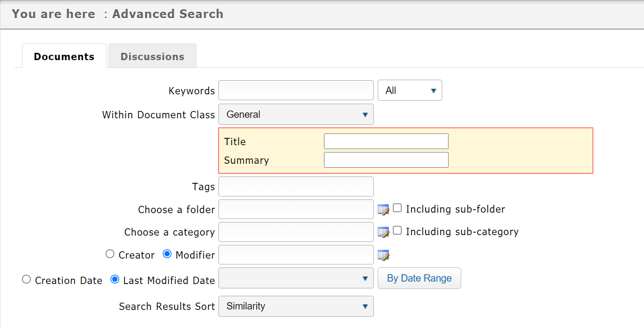Expand the Search Results Sort dropdown
Image resolution: width=644 pixels, height=329 pixels.
click(x=296, y=307)
